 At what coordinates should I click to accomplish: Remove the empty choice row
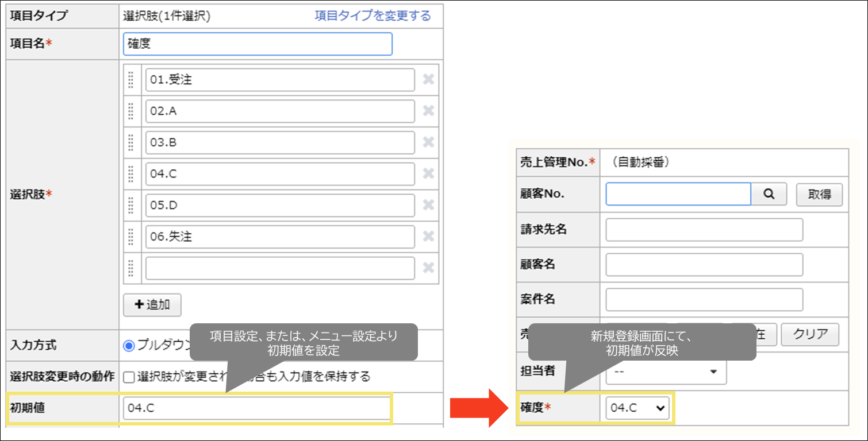[428, 268]
